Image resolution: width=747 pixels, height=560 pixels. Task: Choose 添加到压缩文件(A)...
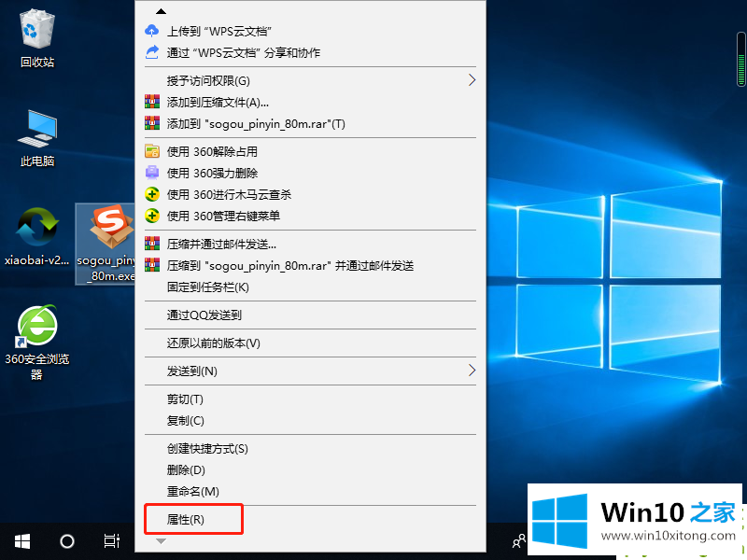pos(311,102)
